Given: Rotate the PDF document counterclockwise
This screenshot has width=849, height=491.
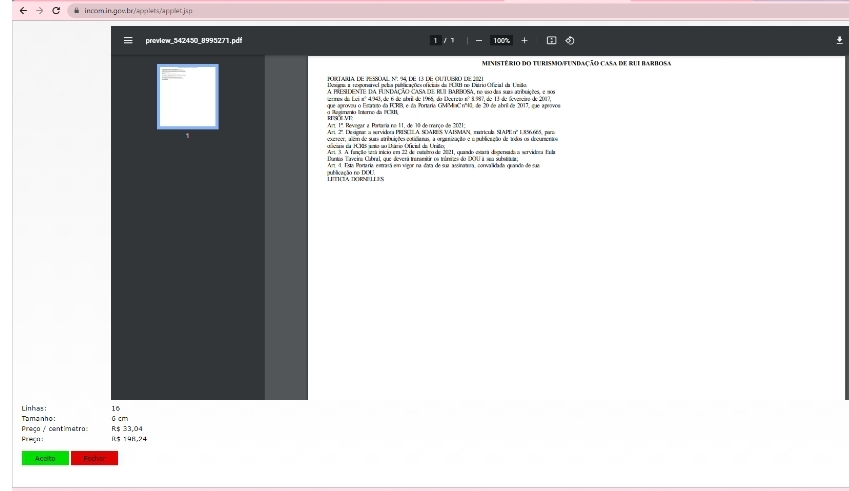Looking at the screenshot, I should point(569,40).
